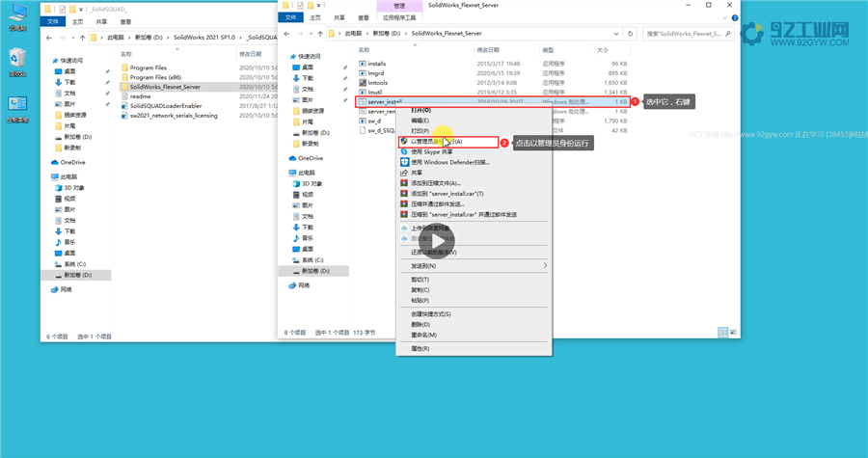Screen dimensions: 868x458
Task: Select the SolidSQUADLoaderEnabler file
Action: [165, 106]
